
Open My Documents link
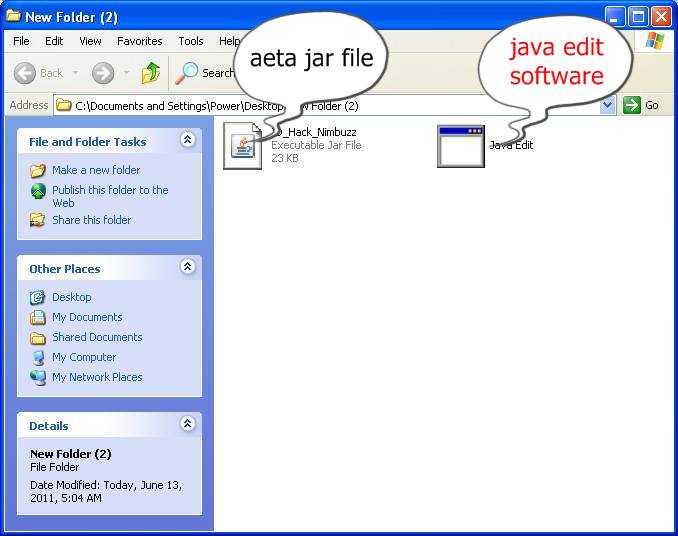[87, 317]
